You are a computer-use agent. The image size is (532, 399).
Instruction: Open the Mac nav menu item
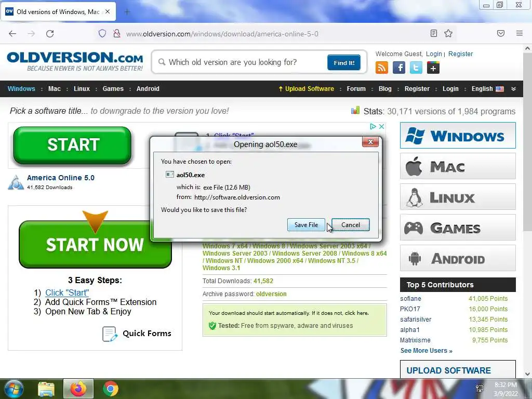pyautogui.click(x=54, y=89)
